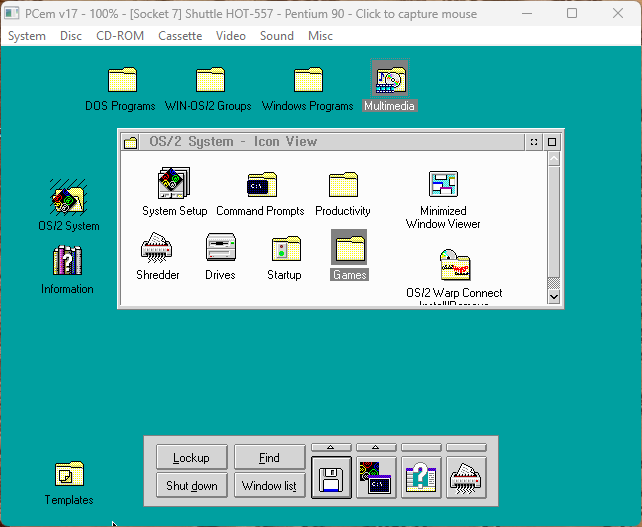This screenshot has width=642, height=527.
Task: Open the drawer above the LaunchPad shredder
Action: (465, 447)
